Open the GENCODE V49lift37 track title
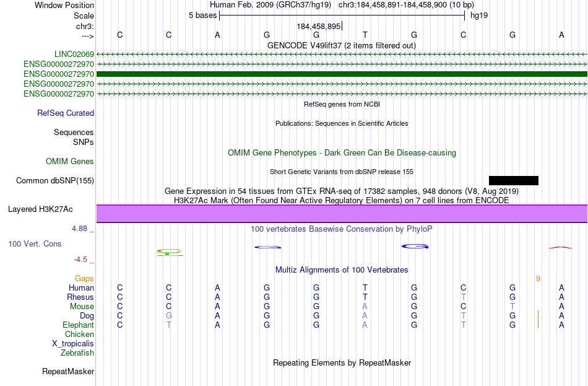Screen dimensions: 588x386 click(x=342, y=45)
